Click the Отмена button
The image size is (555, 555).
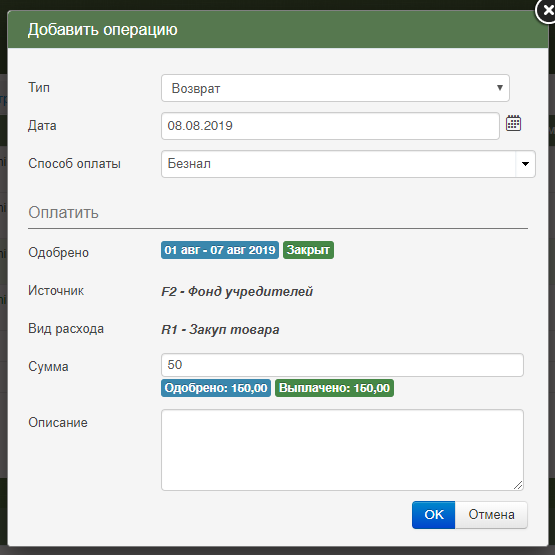pyautogui.click(x=491, y=515)
